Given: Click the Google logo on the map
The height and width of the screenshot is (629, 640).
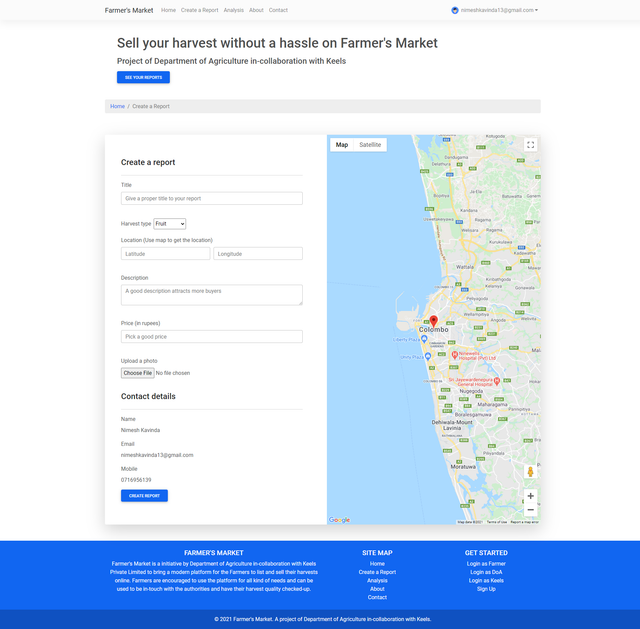Looking at the screenshot, I should 340,520.
